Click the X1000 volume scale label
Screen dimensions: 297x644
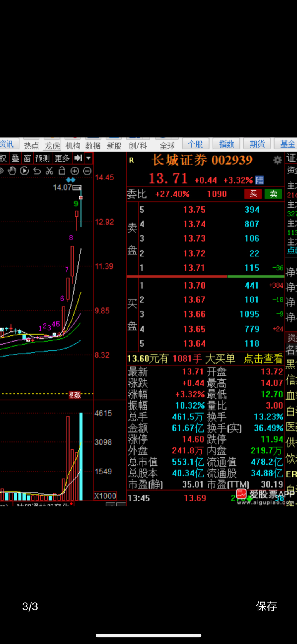105,496
